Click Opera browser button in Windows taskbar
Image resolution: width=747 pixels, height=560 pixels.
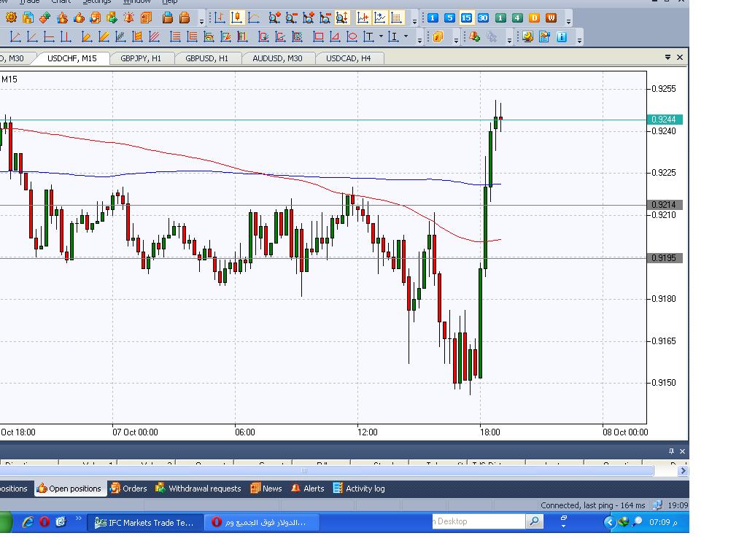click(x=261, y=522)
